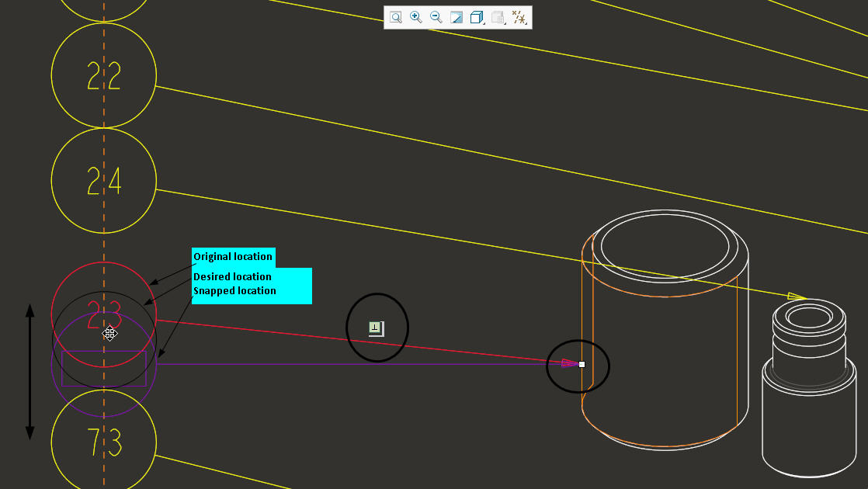Click the white grip square at the arrowhead
Image resolution: width=868 pixels, height=489 pixels.
click(581, 362)
